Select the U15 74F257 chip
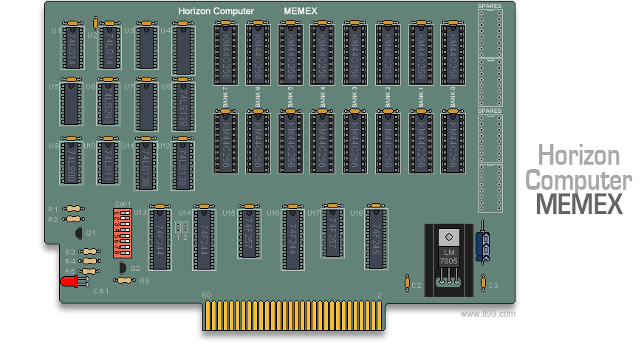Screen dimensions: 644x347 click(x=250, y=233)
